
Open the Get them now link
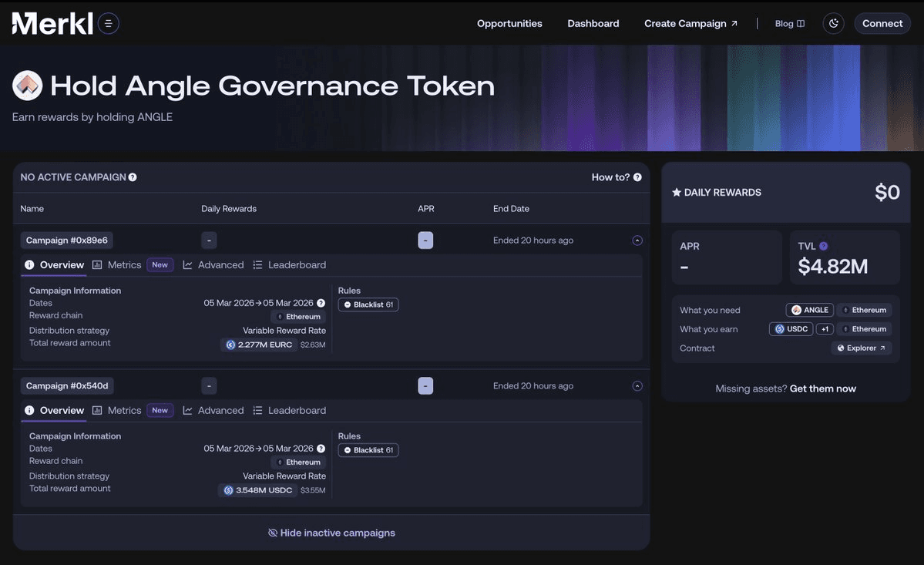tap(822, 388)
